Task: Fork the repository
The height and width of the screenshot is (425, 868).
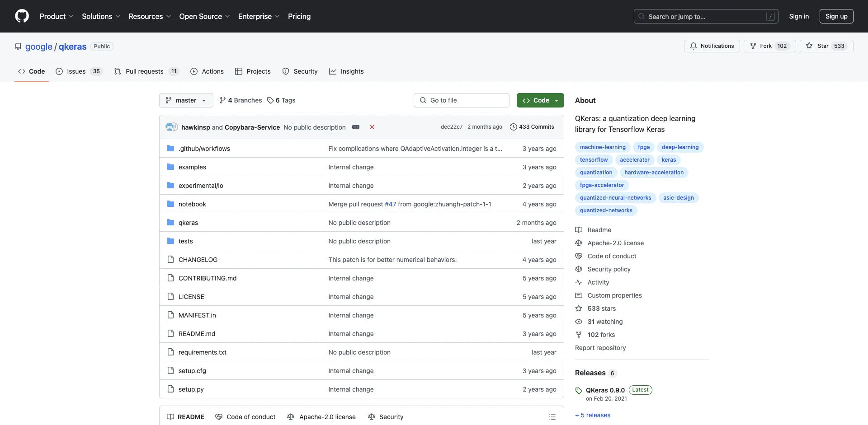Action: (x=769, y=46)
